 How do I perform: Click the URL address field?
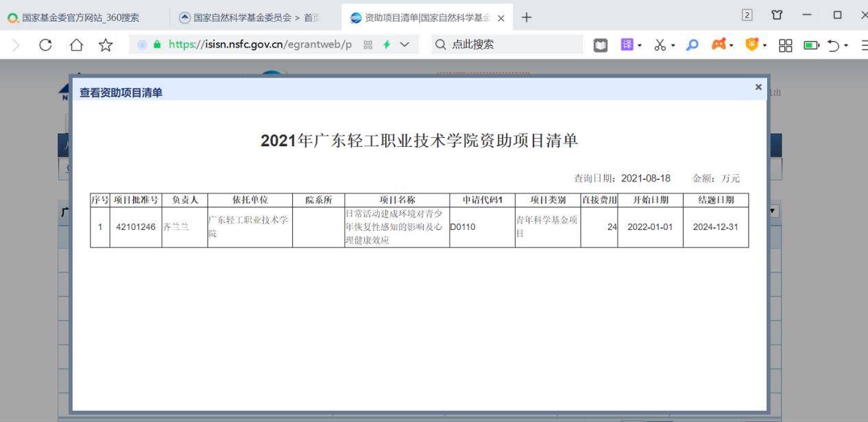[261, 45]
